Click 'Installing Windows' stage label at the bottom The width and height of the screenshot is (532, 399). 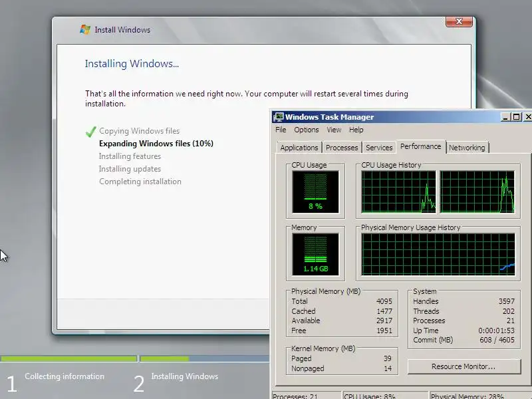click(x=185, y=376)
